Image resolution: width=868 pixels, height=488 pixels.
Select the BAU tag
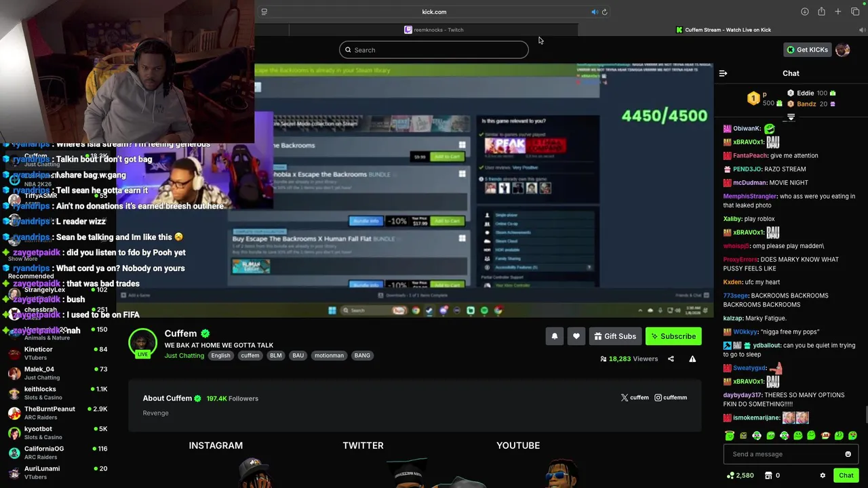click(x=298, y=356)
